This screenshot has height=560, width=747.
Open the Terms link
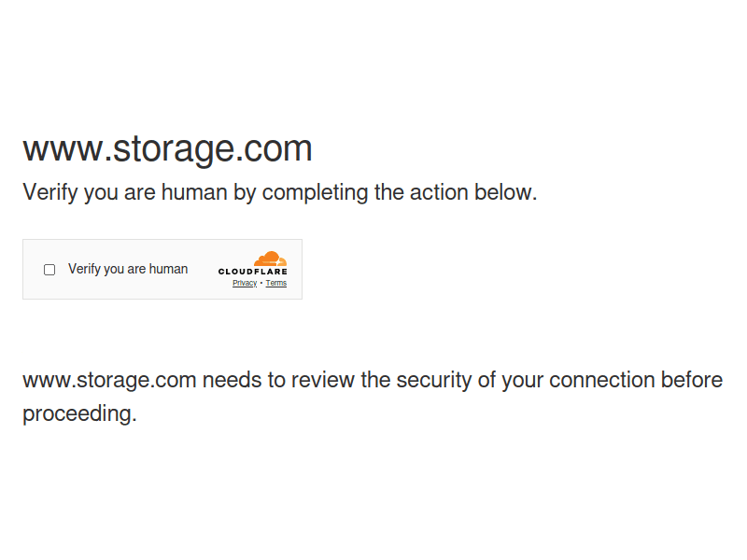[276, 283]
